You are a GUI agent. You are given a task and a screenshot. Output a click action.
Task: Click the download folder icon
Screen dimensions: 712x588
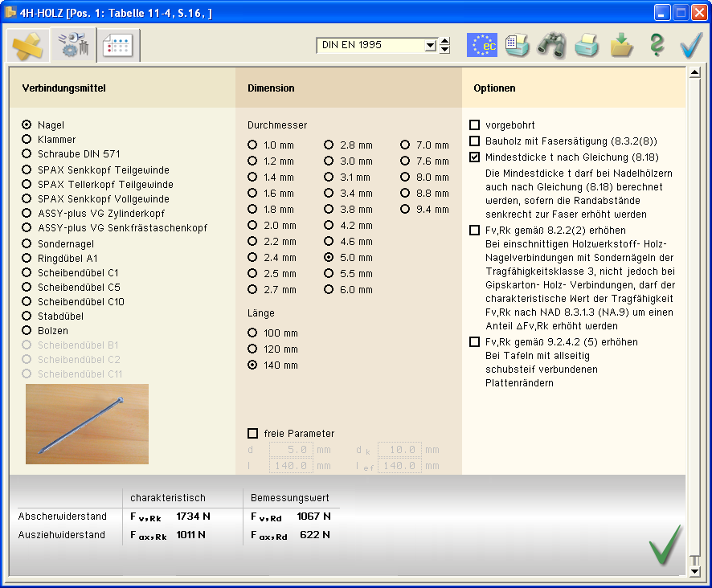[x=621, y=46]
